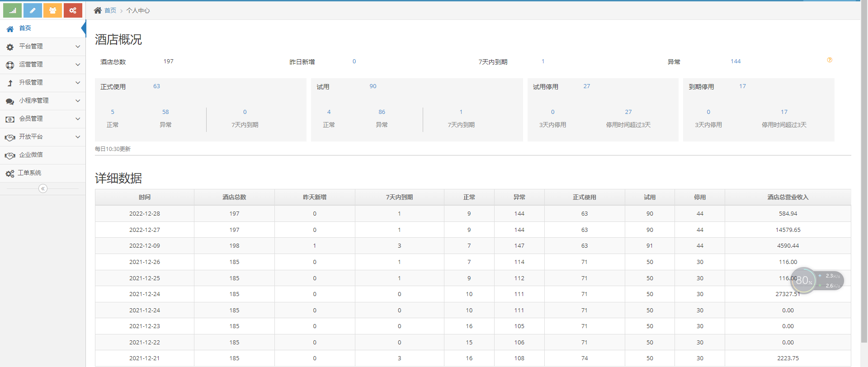Click 试用 异常 count 86
Viewport: 868px width, 367px height.
(382, 112)
